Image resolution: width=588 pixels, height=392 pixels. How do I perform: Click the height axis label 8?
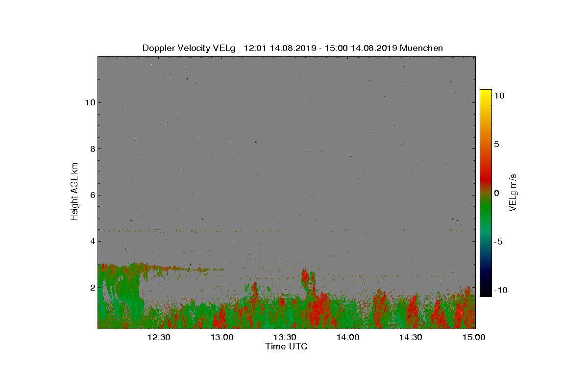[x=92, y=148]
